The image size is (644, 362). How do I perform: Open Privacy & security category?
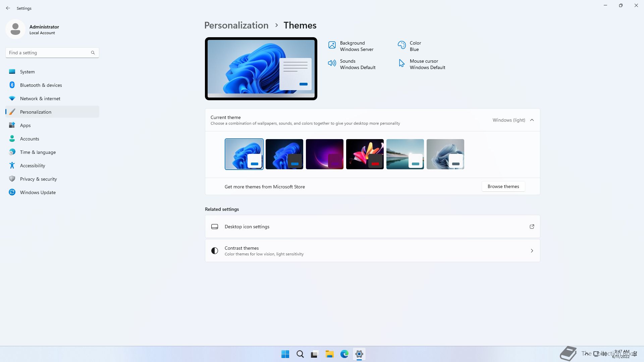(38, 179)
